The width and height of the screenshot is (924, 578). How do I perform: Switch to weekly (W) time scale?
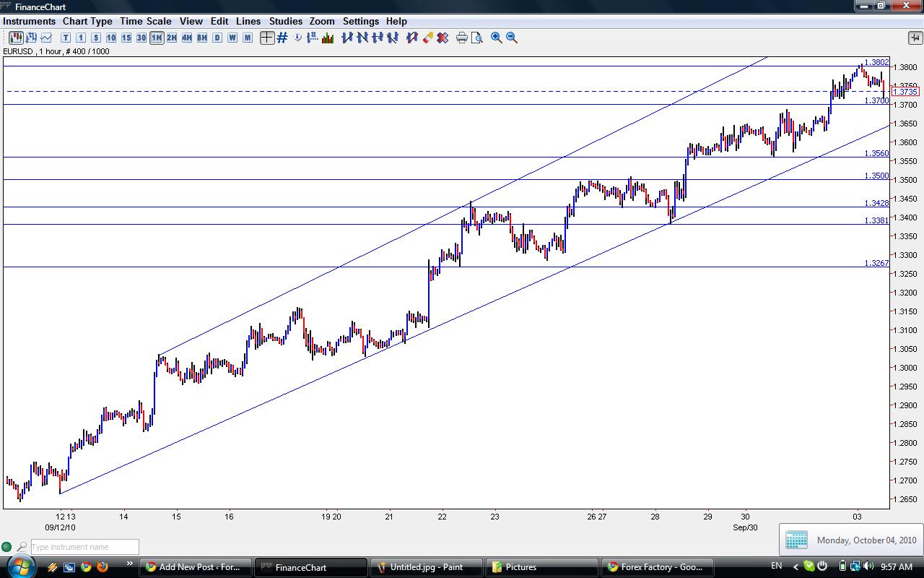coord(232,38)
